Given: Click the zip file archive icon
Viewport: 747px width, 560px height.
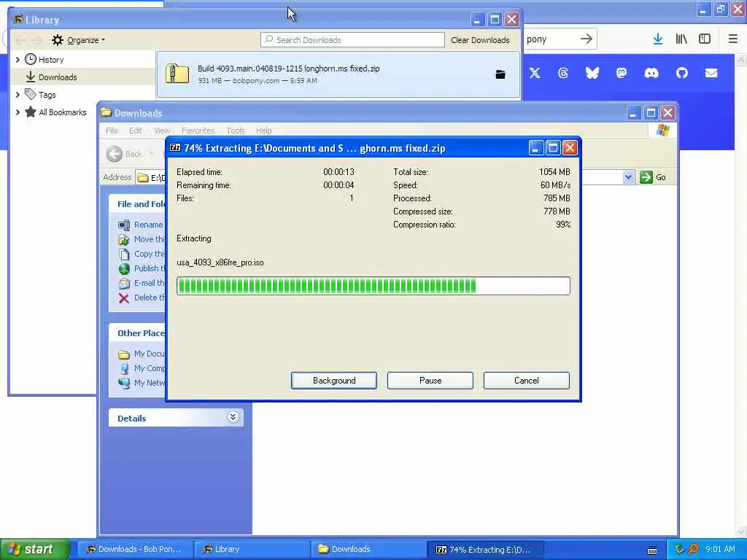Looking at the screenshot, I should [177, 74].
